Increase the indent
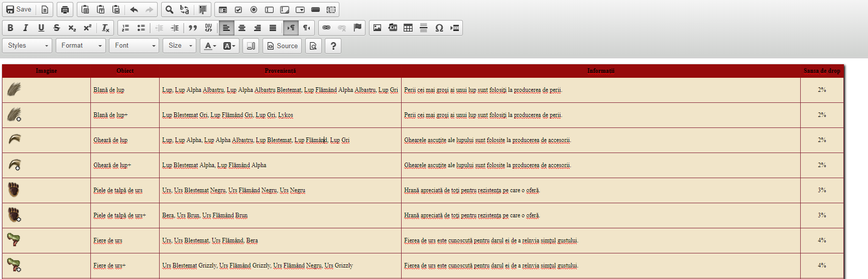 click(x=175, y=28)
